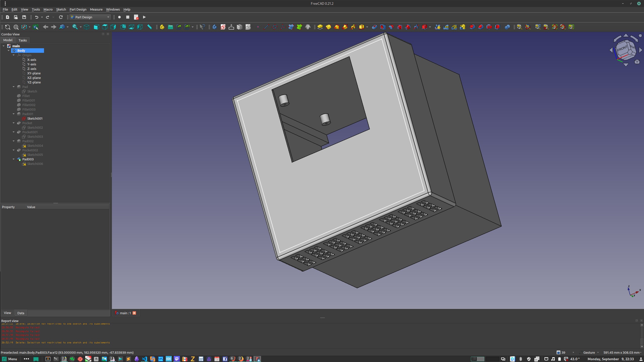Click the measure distance ruler icon
The image size is (644, 362).
click(149, 27)
